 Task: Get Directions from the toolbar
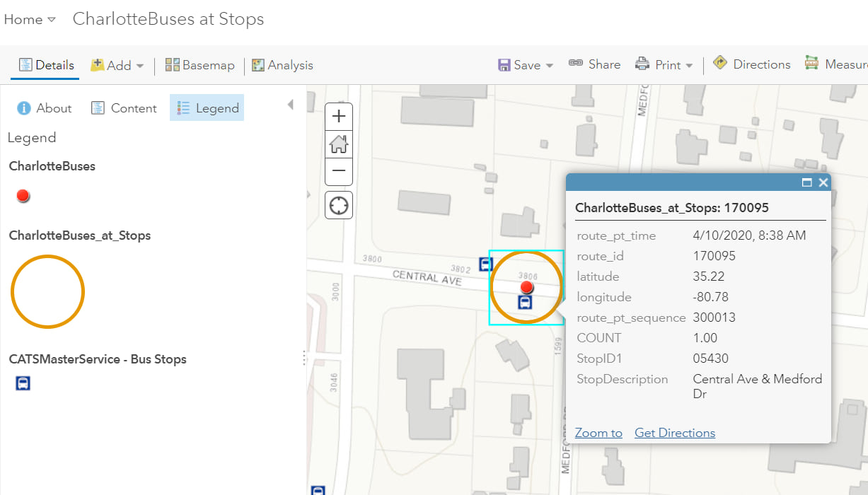point(751,64)
